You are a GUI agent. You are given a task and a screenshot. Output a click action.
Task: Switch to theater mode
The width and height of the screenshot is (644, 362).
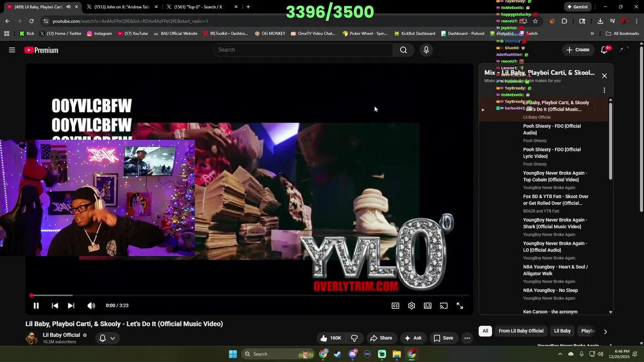click(428, 306)
